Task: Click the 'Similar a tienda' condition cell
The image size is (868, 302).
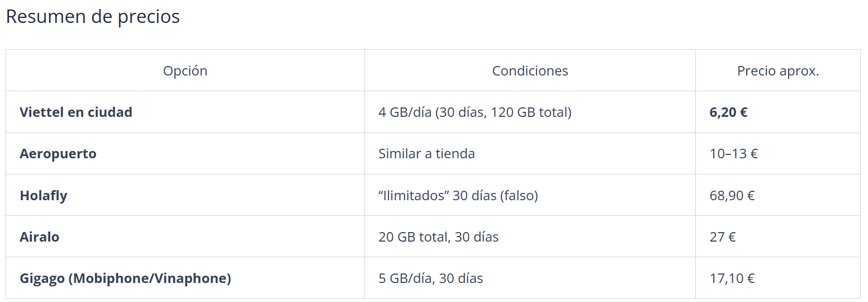Action: 426,154
